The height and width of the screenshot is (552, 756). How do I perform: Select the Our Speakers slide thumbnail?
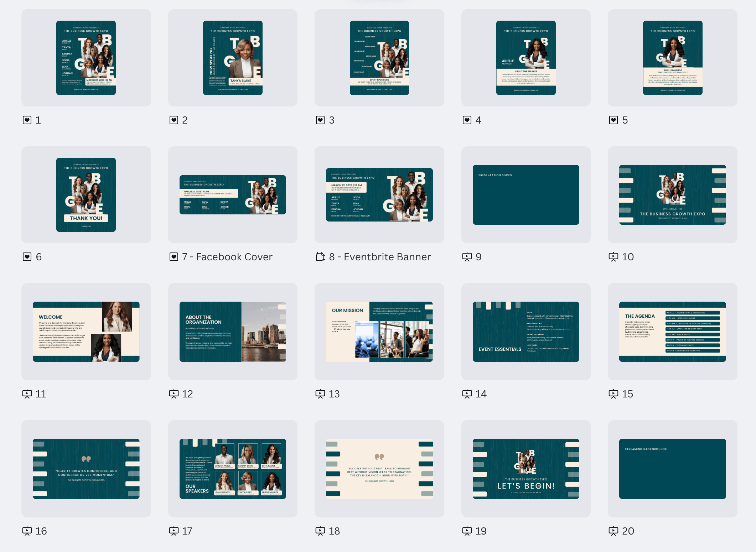[233, 469]
